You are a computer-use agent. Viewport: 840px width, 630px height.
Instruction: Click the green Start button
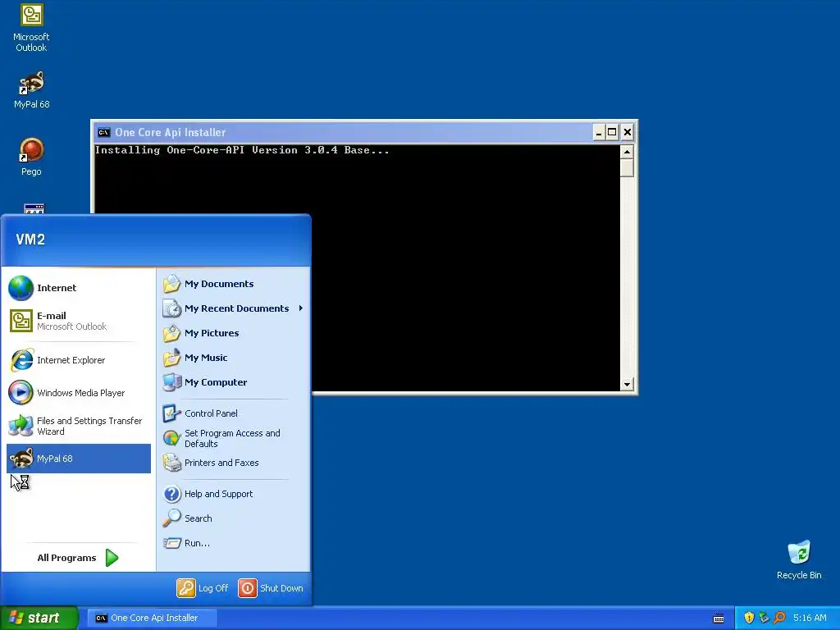coord(39,618)
